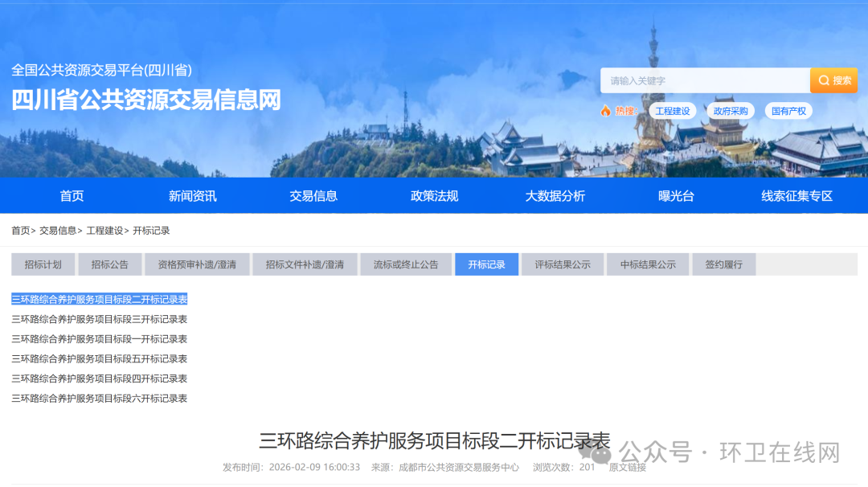Open the 标段四开标记录表 link

tap(99, 379)
